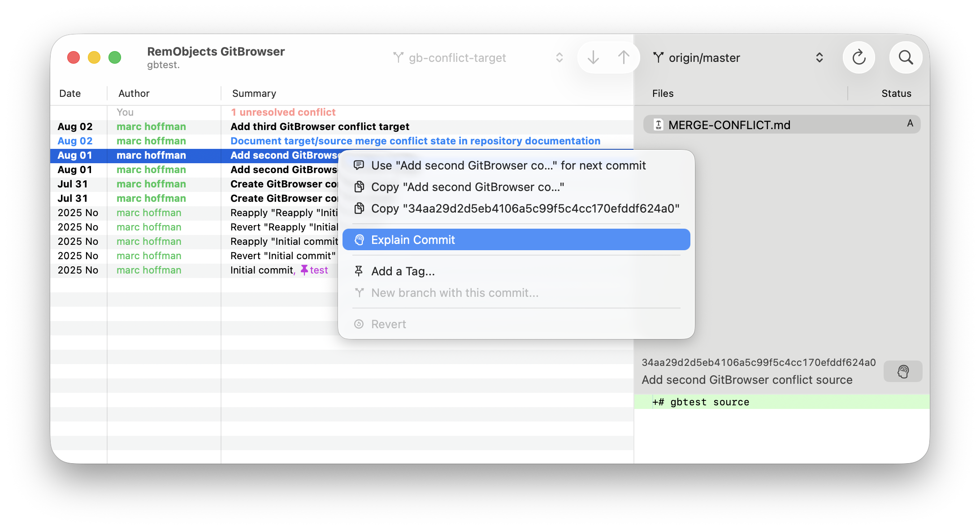Select commit 'Document target/source merge conflict state...'
Image resolution: width=980 pixels, height=530 pixels.
click(x=342, y=141)
